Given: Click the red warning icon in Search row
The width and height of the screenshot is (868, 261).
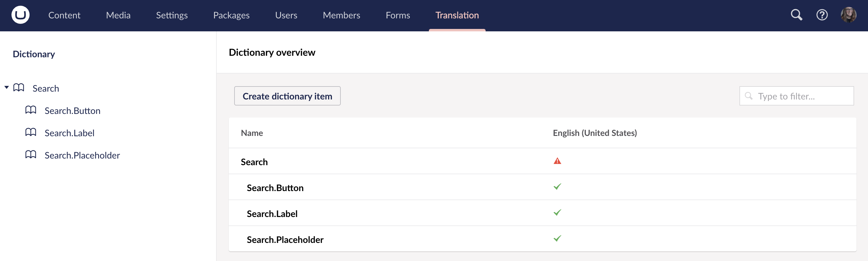Looking at the screenshot, I should point(557,161).
